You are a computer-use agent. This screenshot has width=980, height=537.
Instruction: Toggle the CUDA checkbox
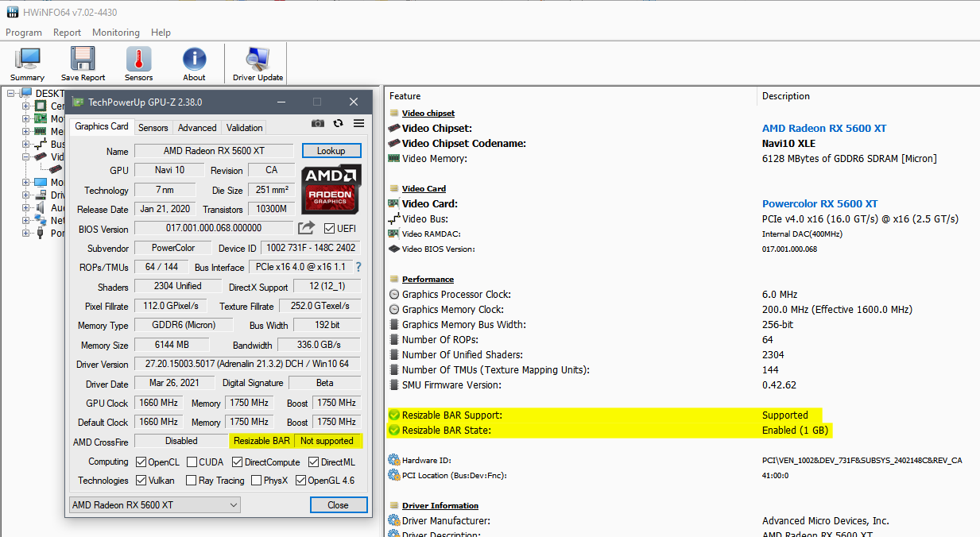point(192,462)
